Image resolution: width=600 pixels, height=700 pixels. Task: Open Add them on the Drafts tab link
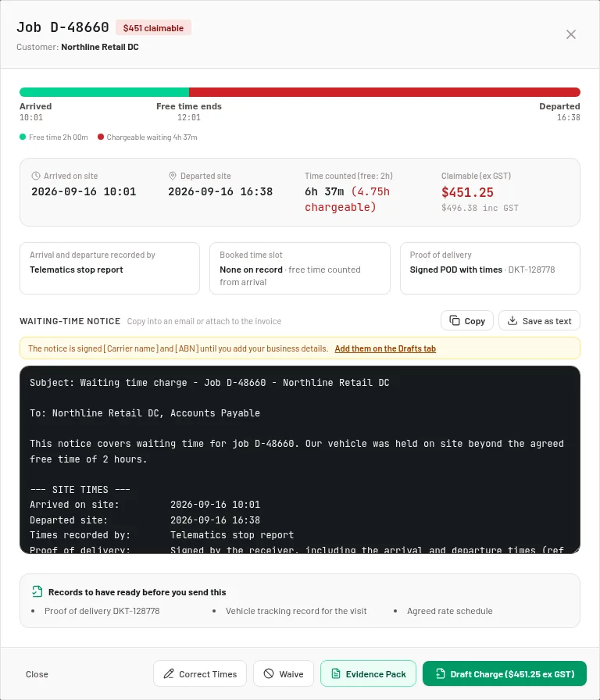[385, 348]
